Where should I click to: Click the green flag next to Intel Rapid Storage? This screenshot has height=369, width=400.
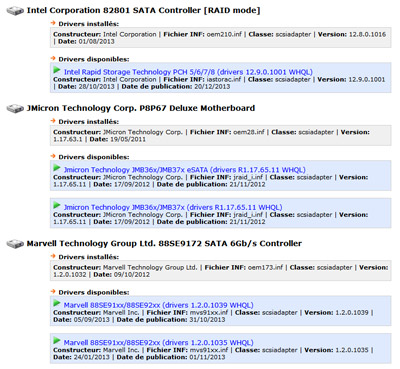click(57, 70)
